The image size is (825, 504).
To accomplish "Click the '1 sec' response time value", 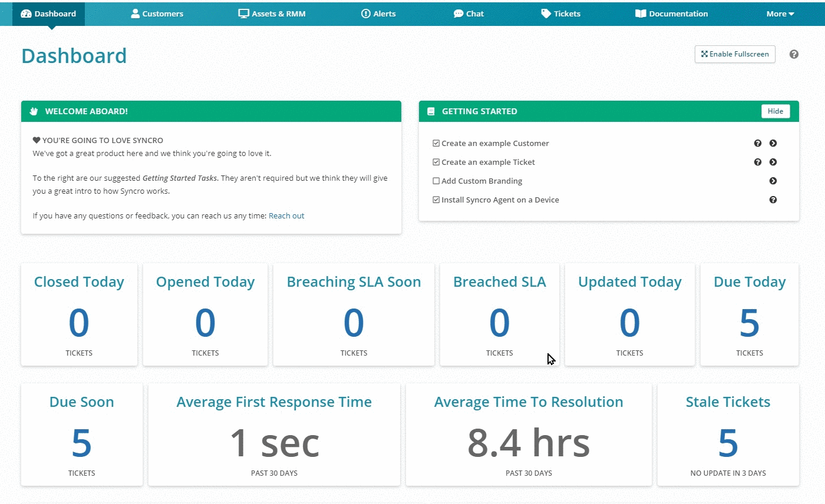I will coord(274,443).
